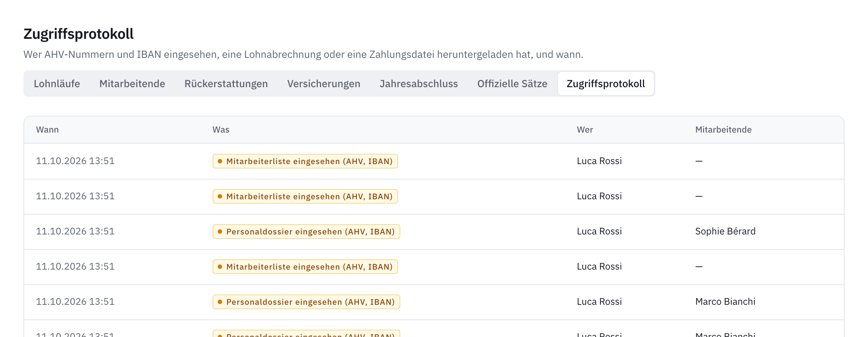The width and height of the screenshot is (868, 337).
Task: Go to the Rückerstattungen tab
Action: (x=226, y=84)
